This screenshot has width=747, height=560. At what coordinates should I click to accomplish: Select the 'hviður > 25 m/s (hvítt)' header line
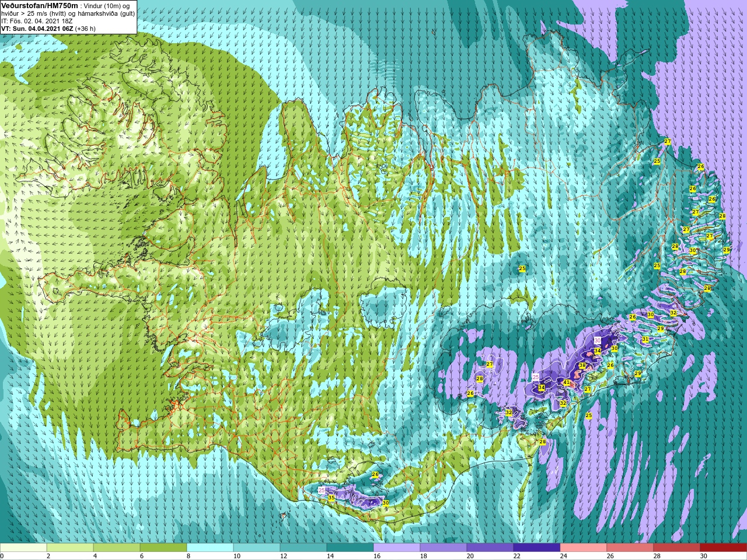pyautogui.click(x=68, y=13)
